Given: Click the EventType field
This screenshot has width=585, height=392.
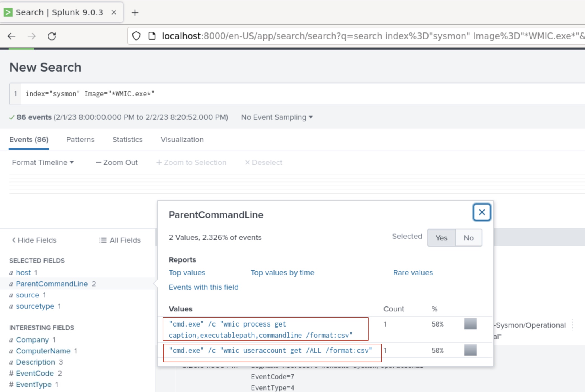Looking at the screenshot, I should (x=34, y=384).
